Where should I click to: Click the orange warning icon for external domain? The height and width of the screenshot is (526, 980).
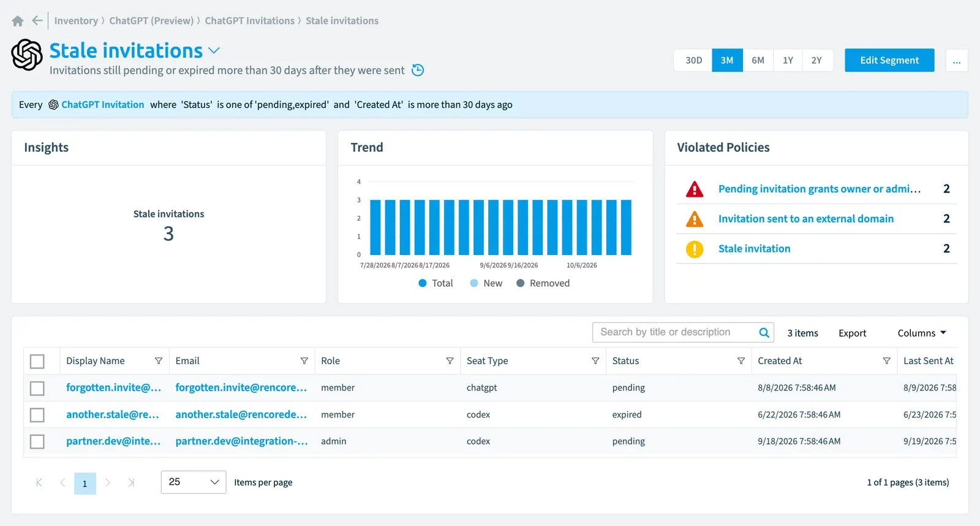(695, 219)
